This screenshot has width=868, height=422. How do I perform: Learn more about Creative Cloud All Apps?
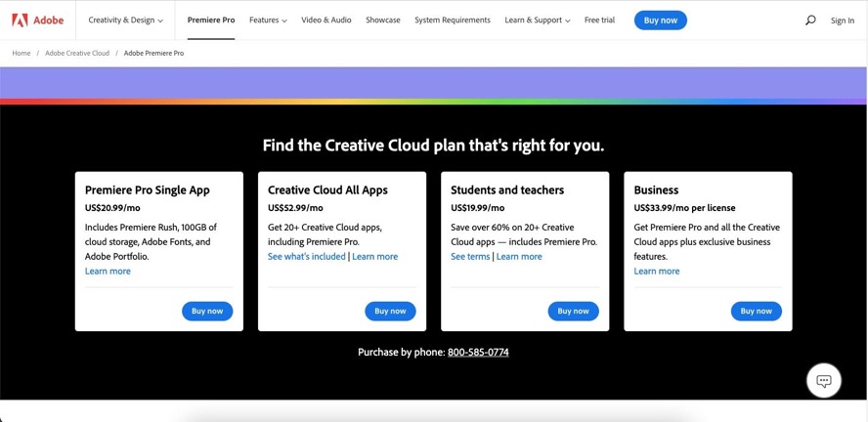[374, 257]
